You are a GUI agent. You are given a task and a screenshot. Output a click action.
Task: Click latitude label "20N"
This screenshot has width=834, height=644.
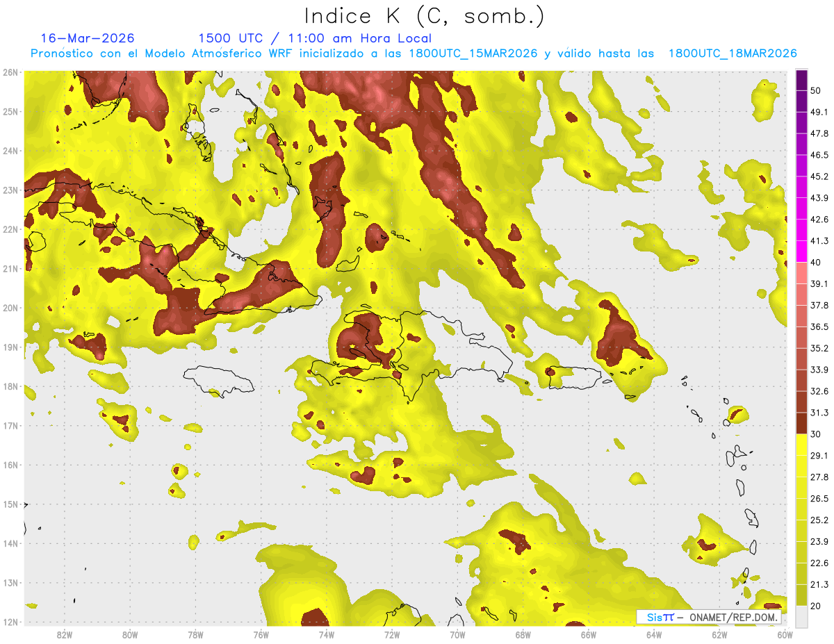[10, 308]
